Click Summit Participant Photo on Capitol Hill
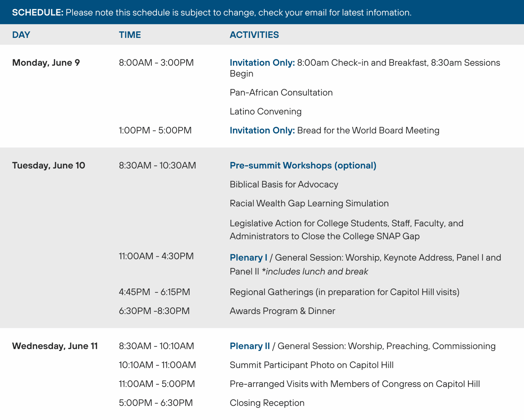Image resolution: width=524 pixels, height=420 pixels. pos(312,365)
